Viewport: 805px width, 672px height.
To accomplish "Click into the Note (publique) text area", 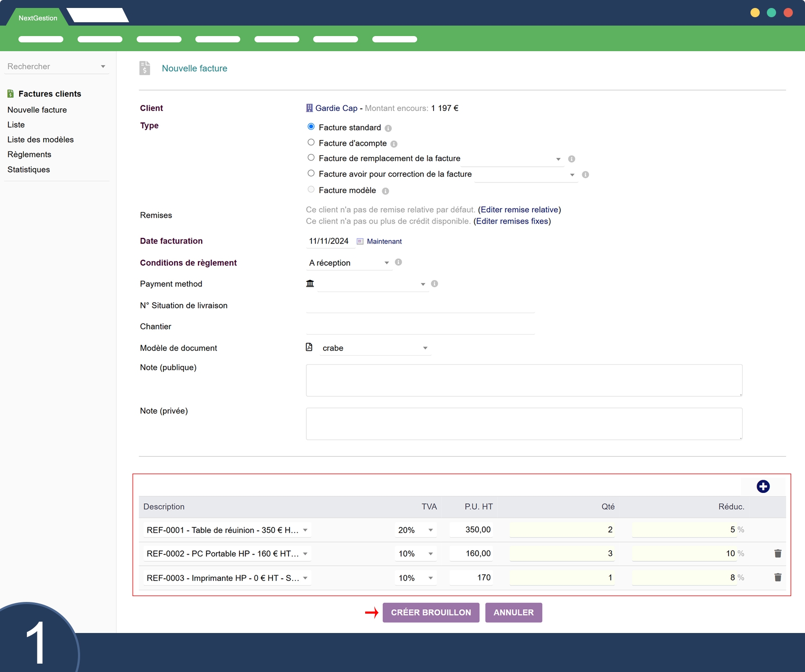I will coord(524,380).
